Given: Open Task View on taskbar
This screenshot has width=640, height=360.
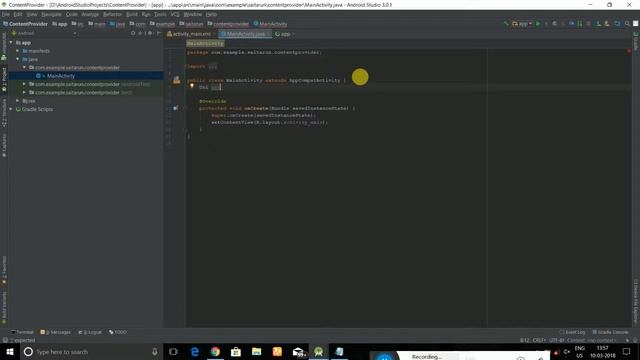Looking at the screenshot, I should pyautogui.click(x=173, y=352).
